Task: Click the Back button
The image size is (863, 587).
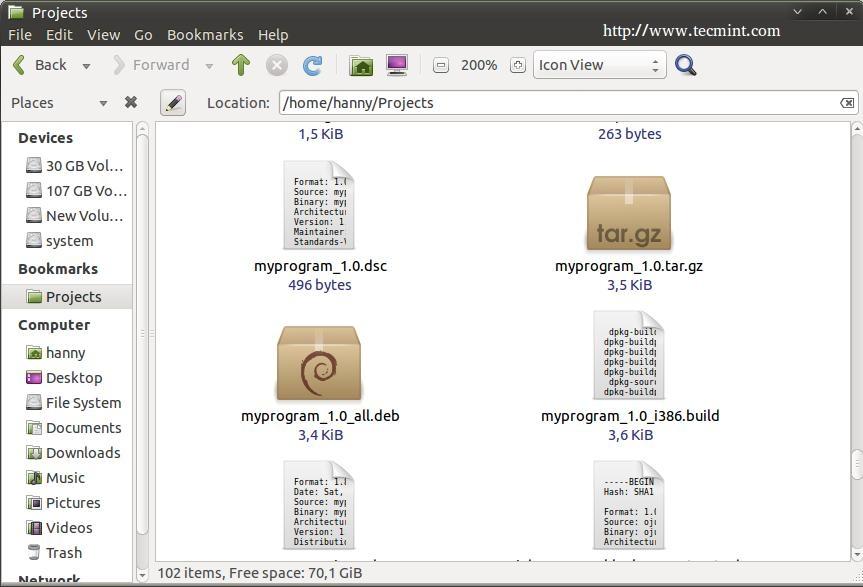Action: (40, 65)
